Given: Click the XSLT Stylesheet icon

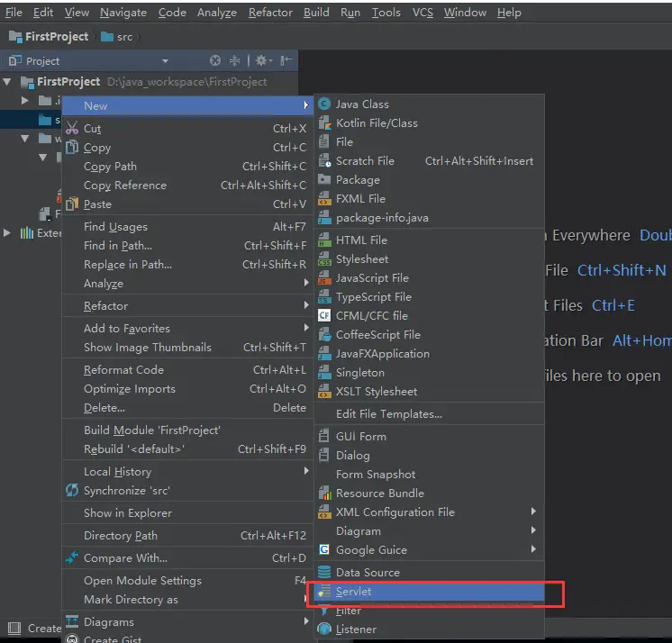Looking at the screenshot, I should (x=324, y=391).
